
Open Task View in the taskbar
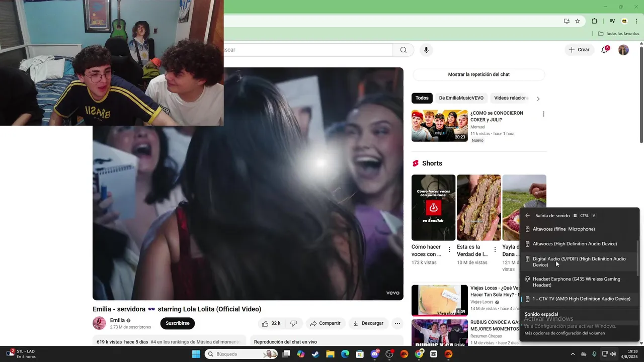point(286,354)
